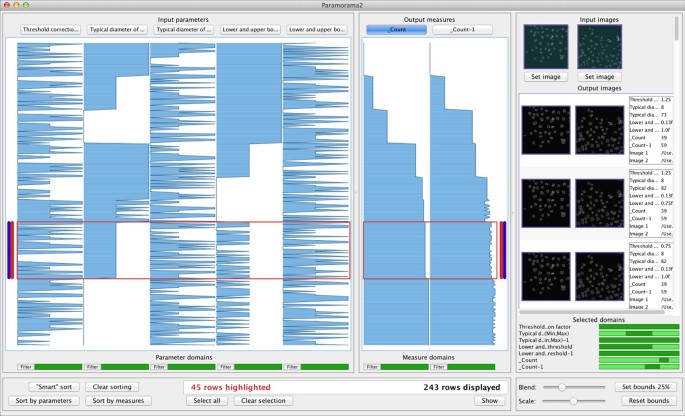The width and height of the screenshot is (685, 416).
Task: Click the Show button
Action: point(490,401)
